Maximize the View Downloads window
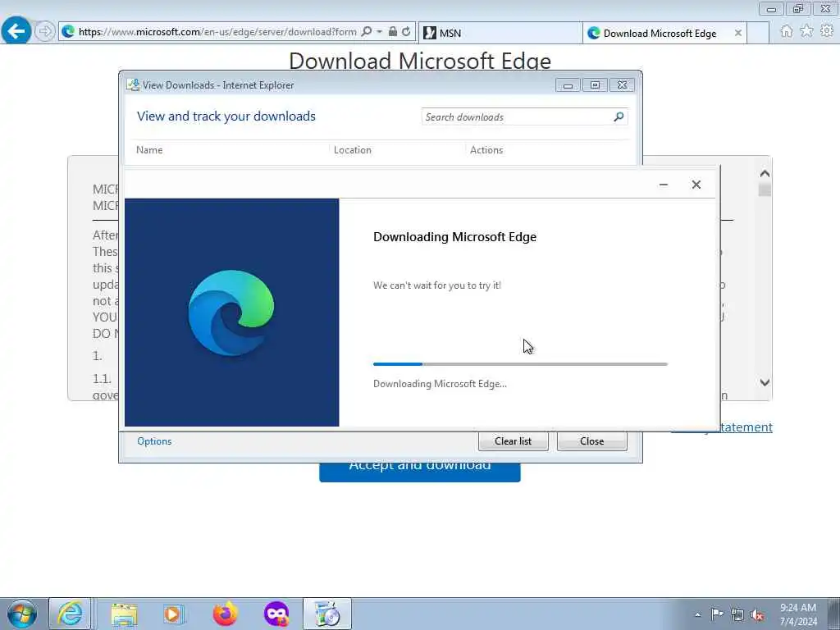The image size is (840, 630). tap(595, 85)
